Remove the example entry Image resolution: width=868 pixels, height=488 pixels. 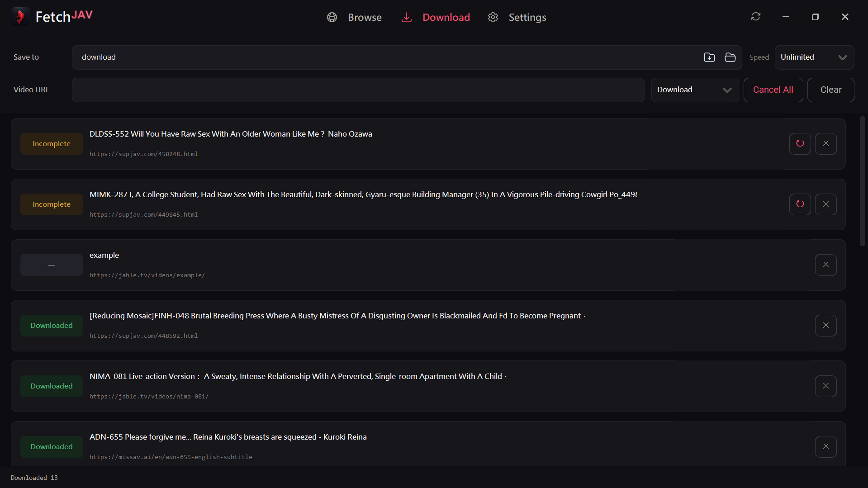(825, 265)
